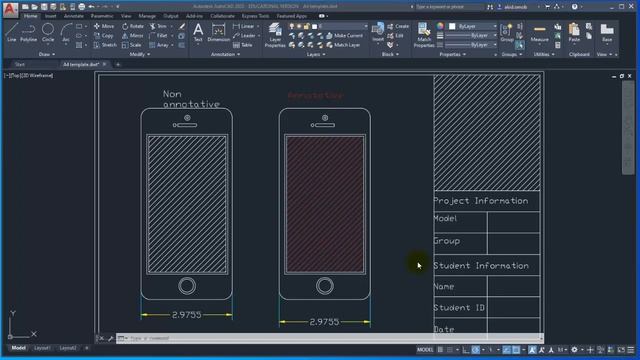Click the Make Current layer button
This screenshot has width=640, height=360.
pyautogui.click(x=344, y=36)
